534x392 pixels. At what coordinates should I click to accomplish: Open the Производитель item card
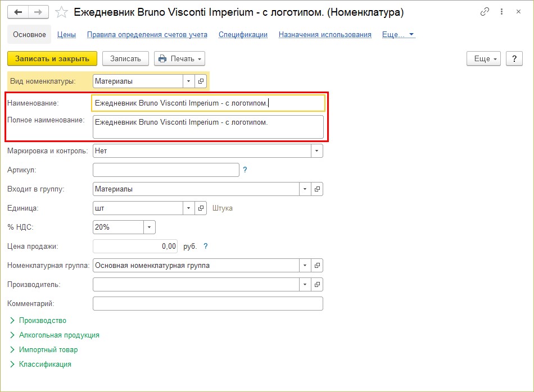click(x=317, y=285)
